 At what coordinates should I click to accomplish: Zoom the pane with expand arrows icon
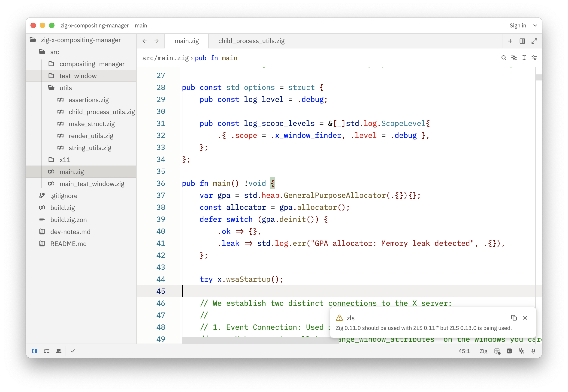[534, 41]
